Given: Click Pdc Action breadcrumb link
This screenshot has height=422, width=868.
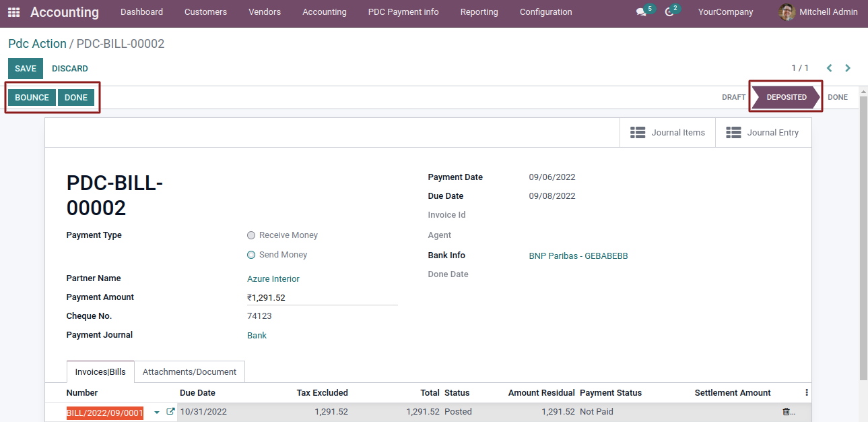Looking at the screenshot, I should pyautogui.click(x=37, y=44).
